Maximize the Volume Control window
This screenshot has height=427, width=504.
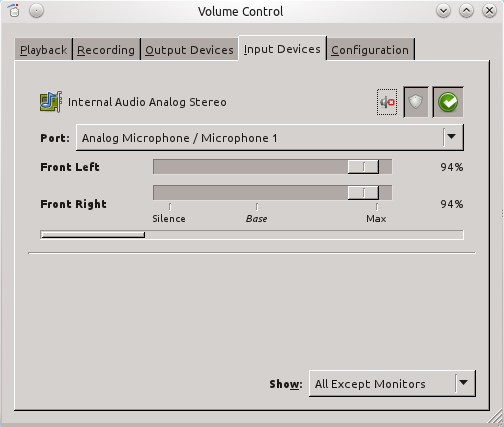pos(466,11)
